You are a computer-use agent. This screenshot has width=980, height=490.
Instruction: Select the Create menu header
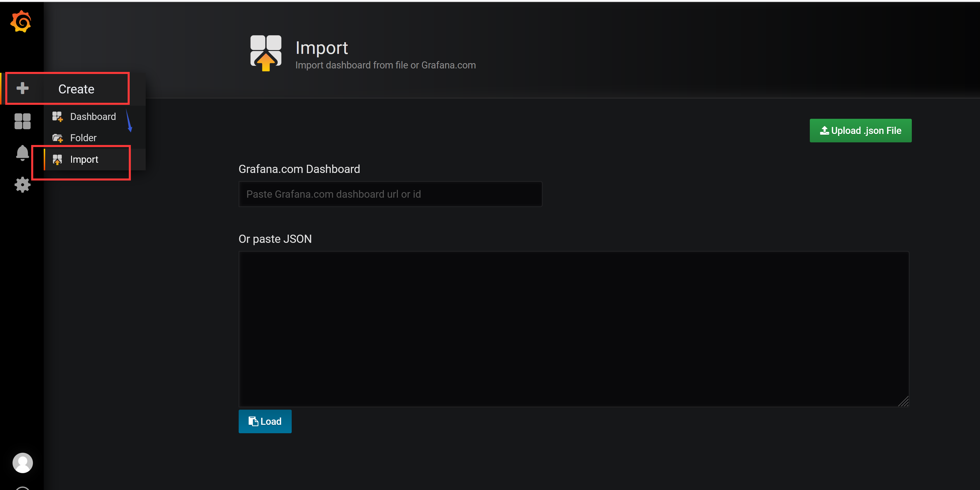pyautogui.click(x=76, y=89)
